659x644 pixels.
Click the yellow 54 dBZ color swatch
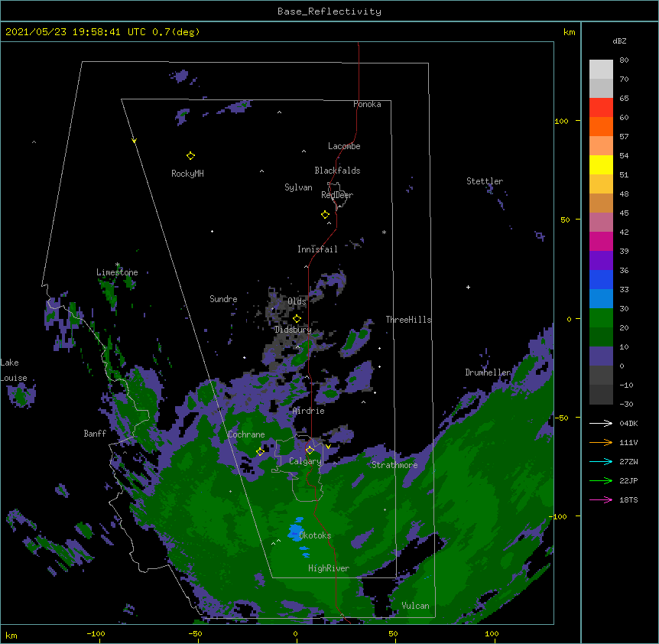[601, 164]
